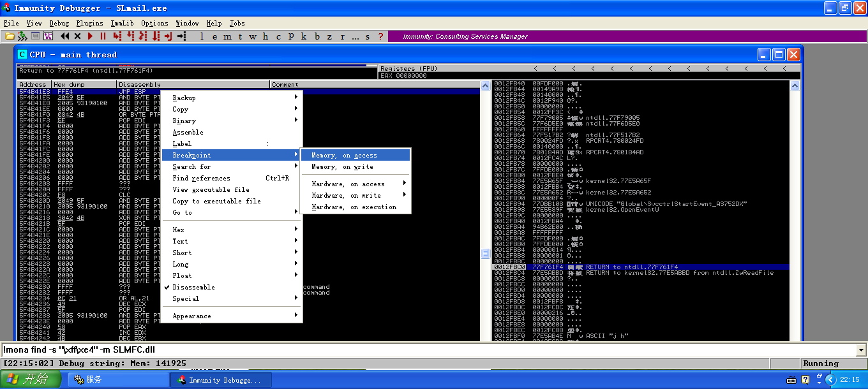This screenshot has width=868, height=389.
Task: Click the Address column header
Action: click(x=34, y=84)
